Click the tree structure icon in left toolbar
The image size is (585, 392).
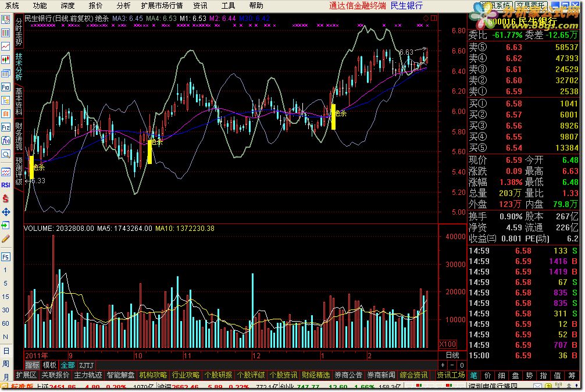[6, 101]
